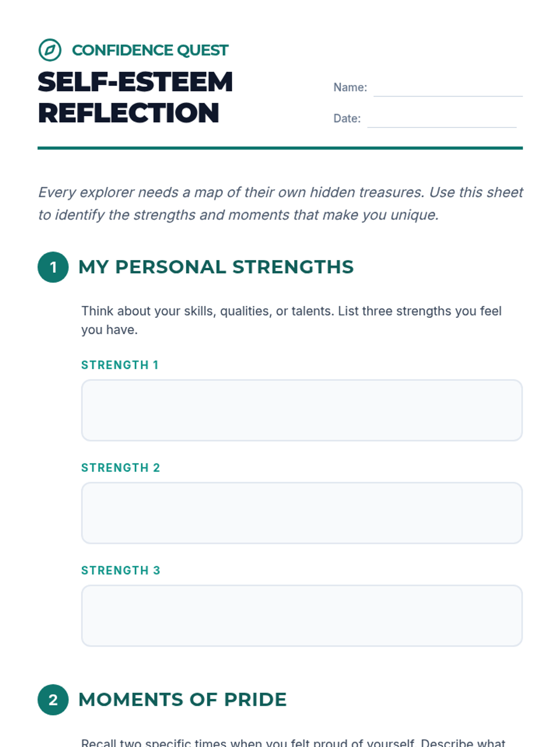The width and height of the screenshot is (560, 747).
Task: Click the My Personal Strengths heading
Action: tap(216, 267)
